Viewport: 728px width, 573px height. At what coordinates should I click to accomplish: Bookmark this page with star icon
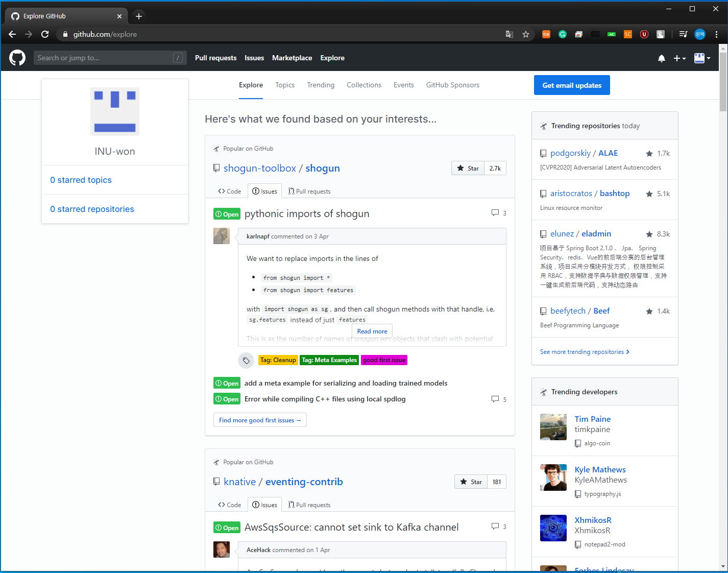tap(526, 34)
